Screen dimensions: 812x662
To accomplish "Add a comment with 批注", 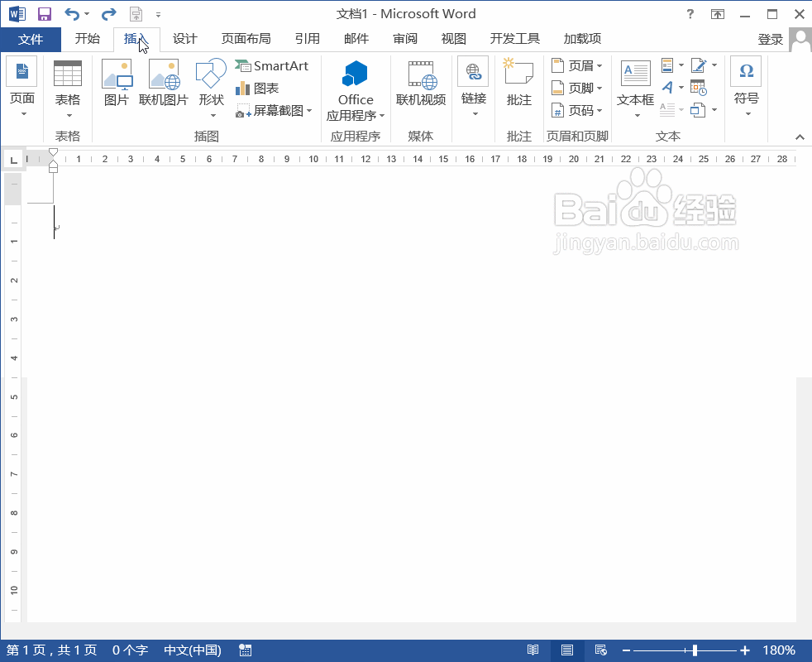I will [519, 83].
